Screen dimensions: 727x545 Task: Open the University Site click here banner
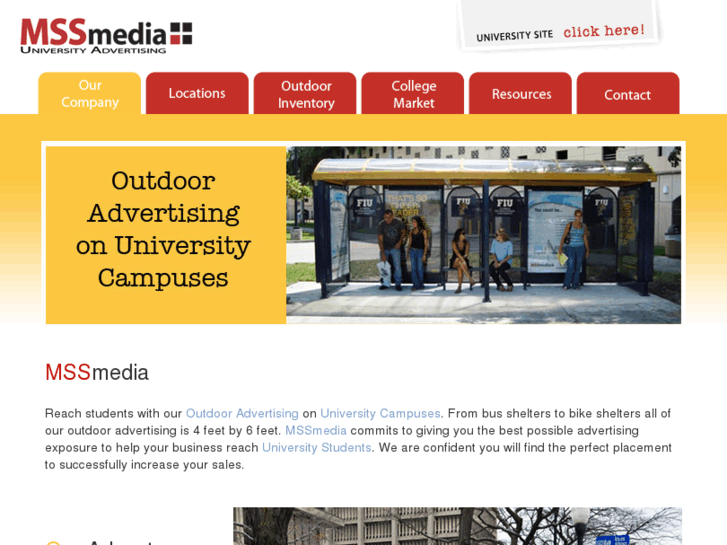pos(560,26)
